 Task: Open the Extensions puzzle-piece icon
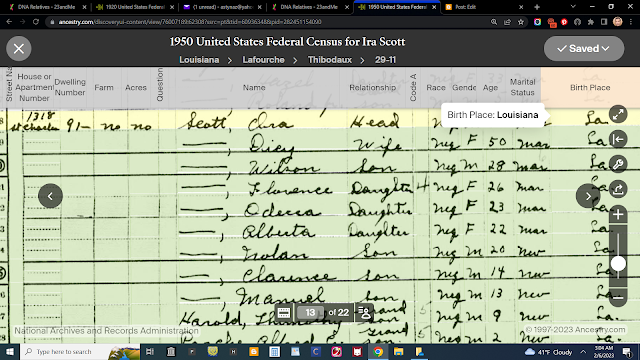point(591,22)
